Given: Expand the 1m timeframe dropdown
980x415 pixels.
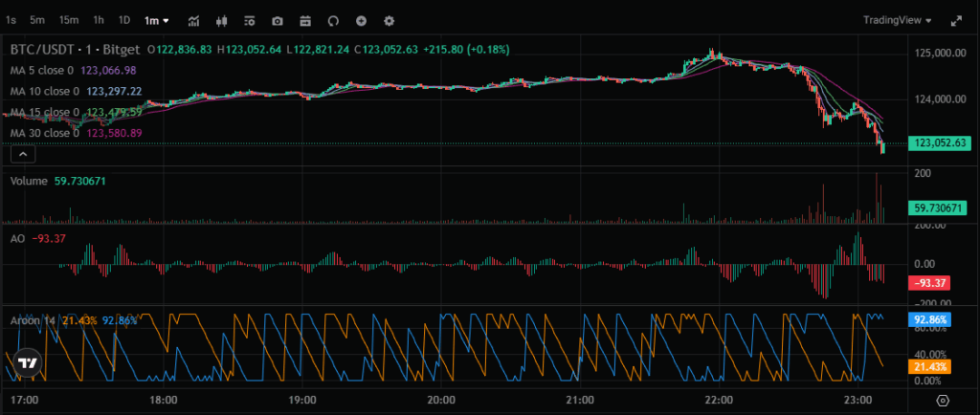Looking at the screenshot, I should (157, 20).
